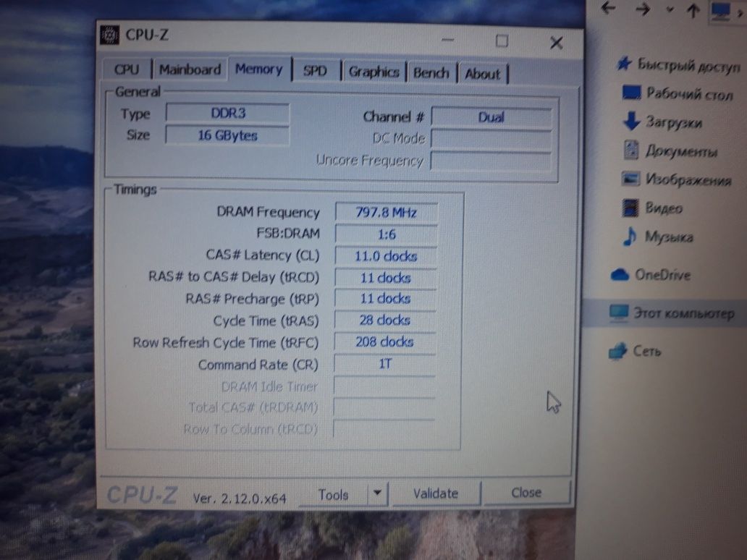747x560 pixels.
Task: Click the Dual channel value
Action: tap(491, 117)
